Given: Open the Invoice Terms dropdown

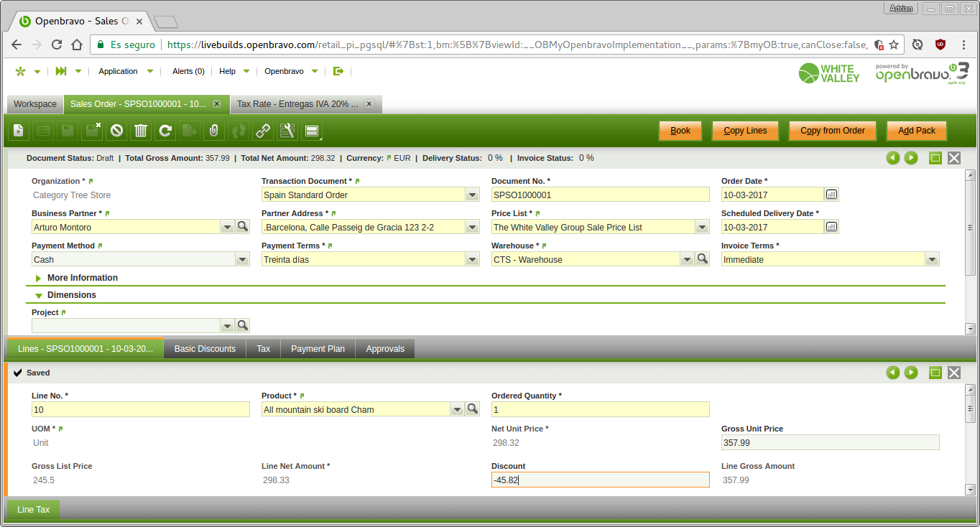Looking at the screenshot, I should click(932, 260).
